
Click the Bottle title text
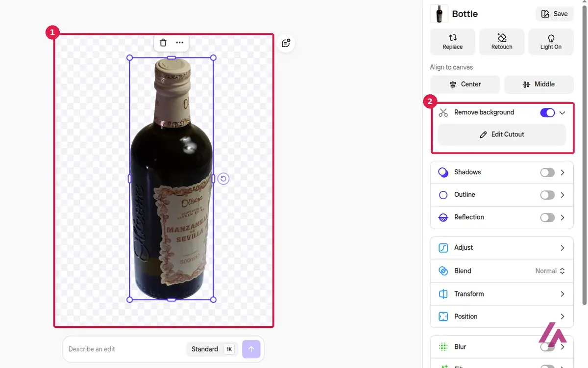(x=465, y=14)
